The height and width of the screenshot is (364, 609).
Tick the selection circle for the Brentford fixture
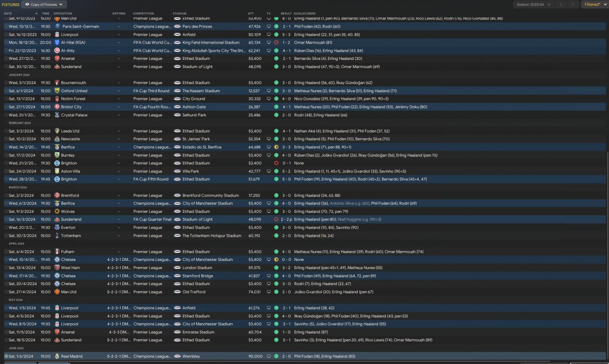tap(6, 195)
